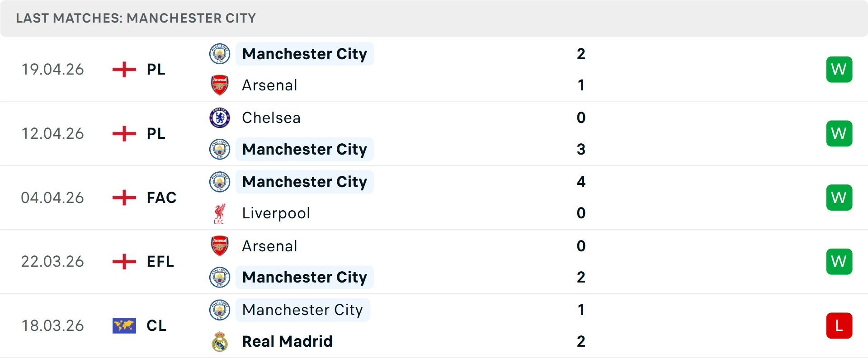Click the Chelsea club badge
868x358 pixels.
pyautogui.click(x=220, y=118)
